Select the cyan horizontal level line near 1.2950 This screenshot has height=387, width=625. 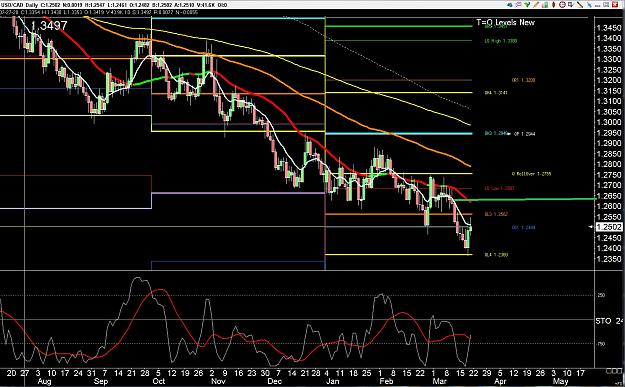point(399,134)
